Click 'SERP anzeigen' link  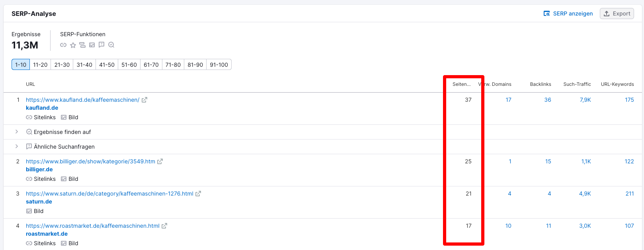[x=568, y=14]
